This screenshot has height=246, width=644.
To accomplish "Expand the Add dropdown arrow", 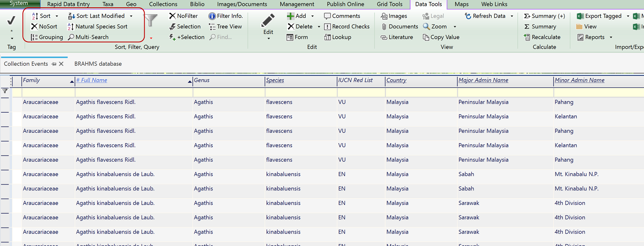I will [x=313, y=16].
